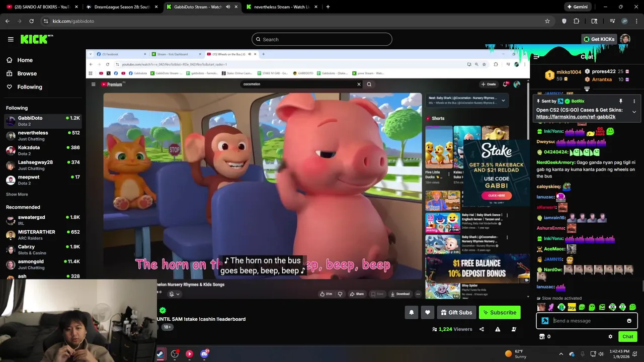Report stream with warning triangle icon
This screenshot has height=362, width=644.
[498, 329]
